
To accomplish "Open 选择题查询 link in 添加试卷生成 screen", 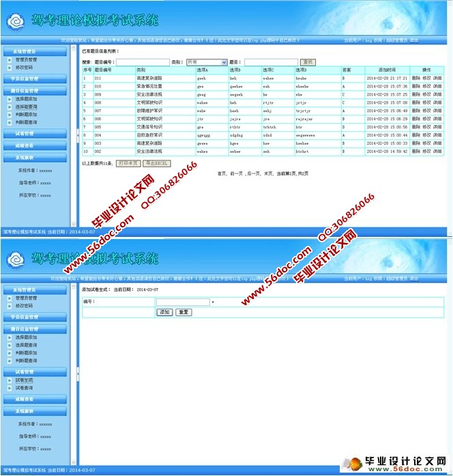I will click(x=26, y=345).
